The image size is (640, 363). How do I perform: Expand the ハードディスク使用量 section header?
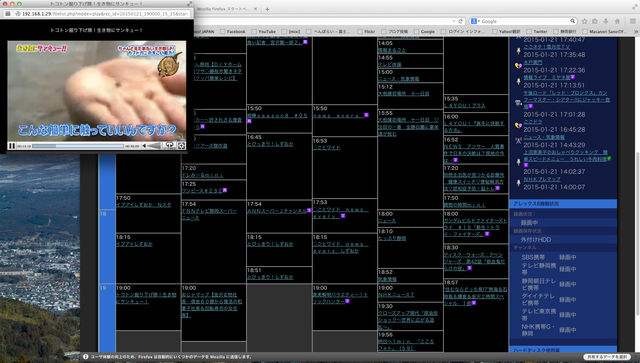tap(563, 350)
